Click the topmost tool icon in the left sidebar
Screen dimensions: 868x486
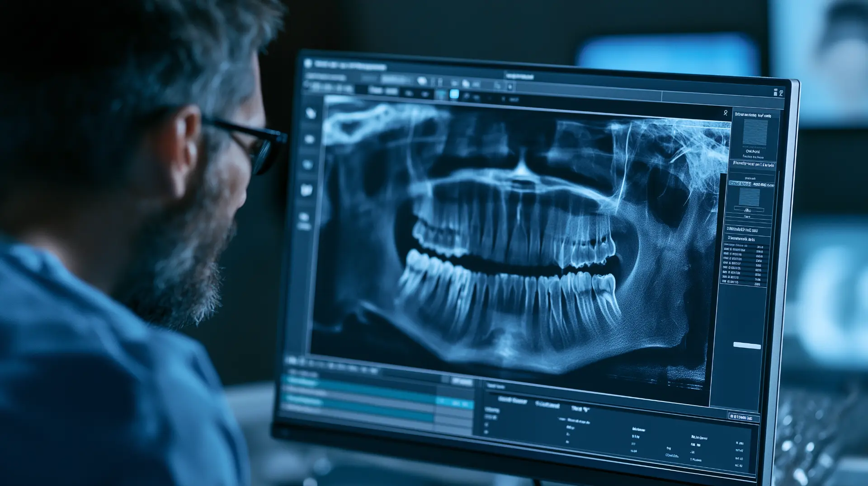coord(311,113)
